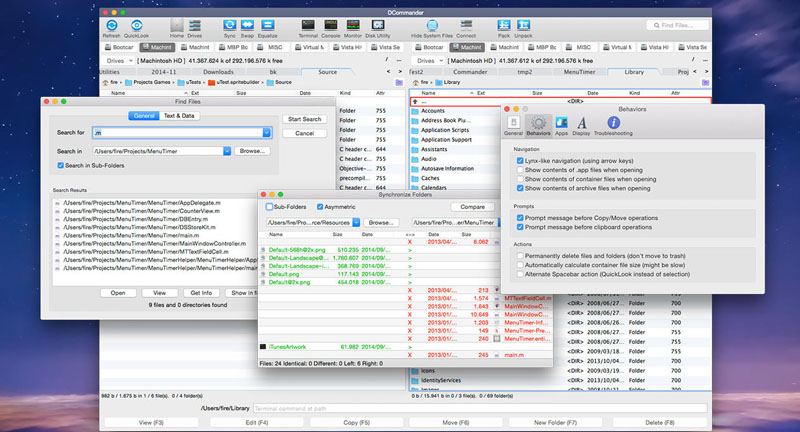The image size is (800, 432).
Task: Click the QuickLook eye icon in toolbar
Action: [x=137, y=25]
